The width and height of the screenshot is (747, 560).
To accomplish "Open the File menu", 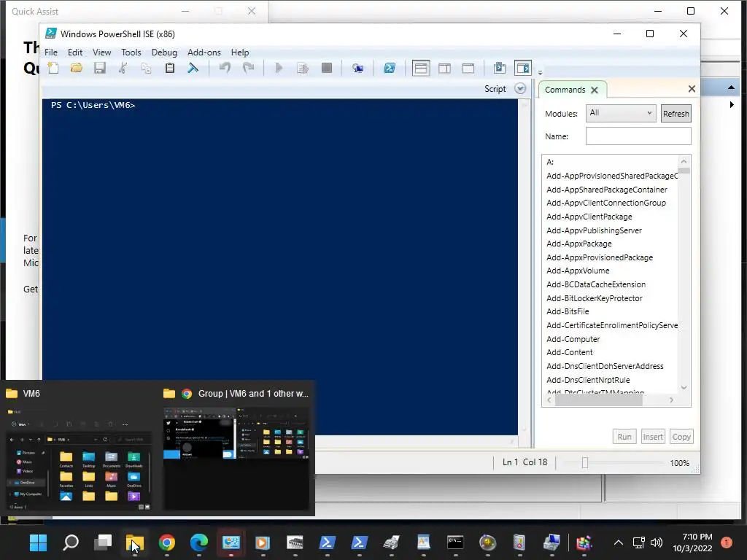I will (51, 52).
